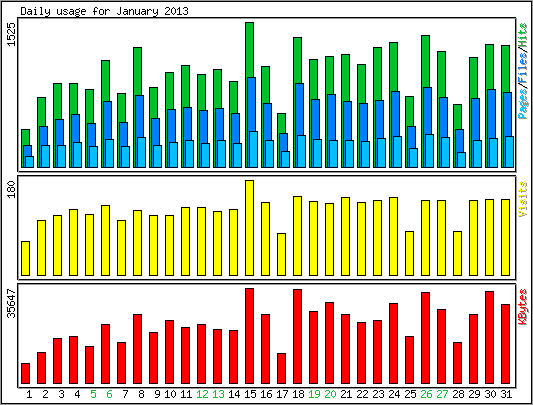Image resolution: width=533 pixels, height=405 pixels.
Task: Click the red KBytes bar for day 15
Action: click(250, 336)
